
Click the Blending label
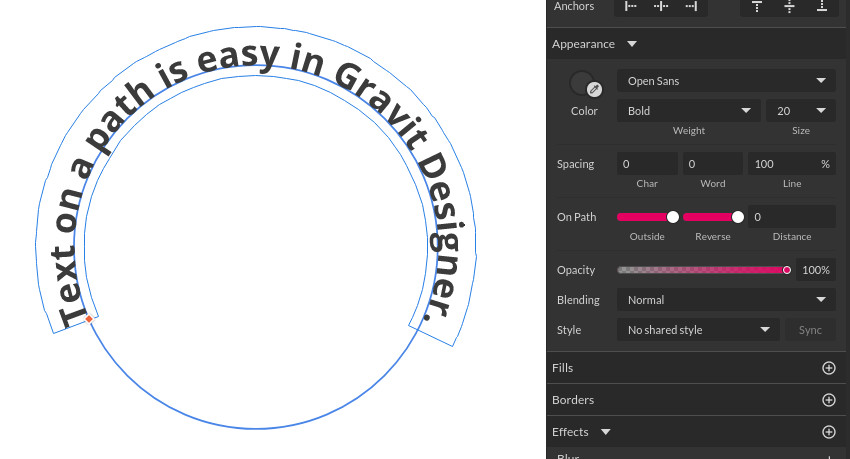tap(578, 300)
